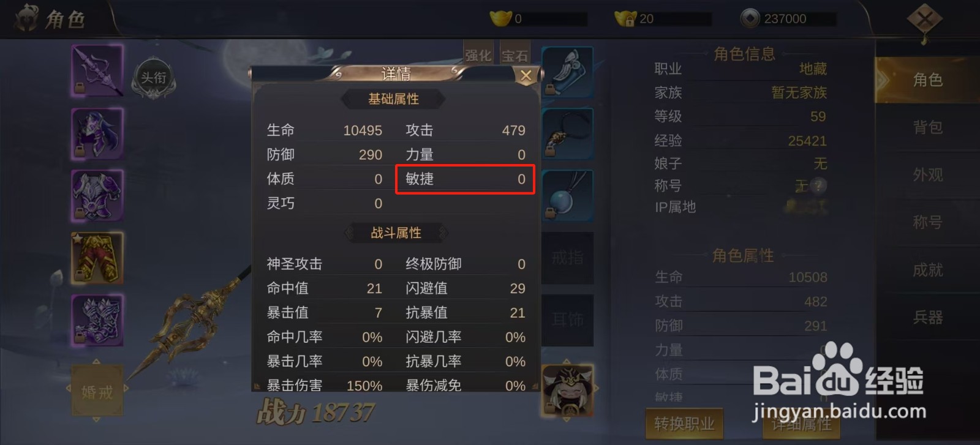980x445 pixels.
Task: Select the purple chest armor slot
Action: [x=97, y=195]
